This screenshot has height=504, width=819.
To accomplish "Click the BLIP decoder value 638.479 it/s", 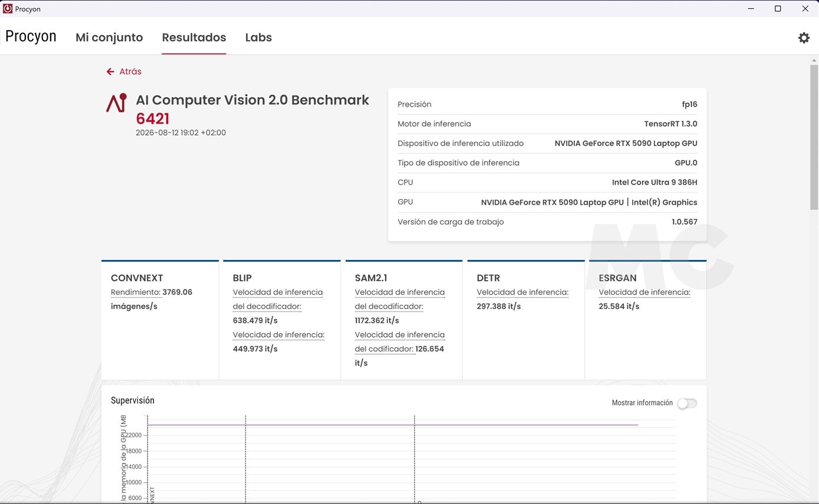I will point(255,321).
